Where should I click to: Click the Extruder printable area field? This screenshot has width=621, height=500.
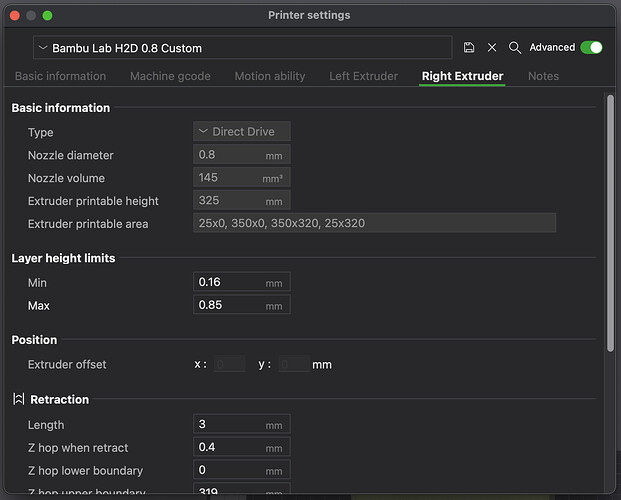pyautogui.click(x=374, y=223)
